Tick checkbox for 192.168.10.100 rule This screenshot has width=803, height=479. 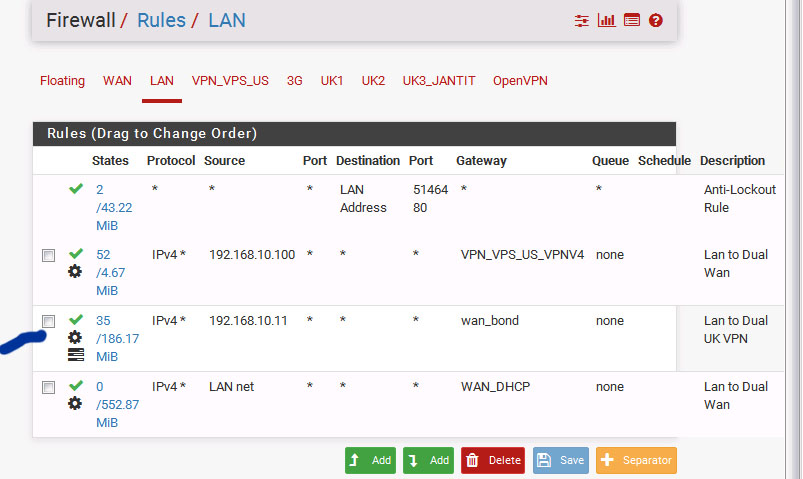(48, 256)
